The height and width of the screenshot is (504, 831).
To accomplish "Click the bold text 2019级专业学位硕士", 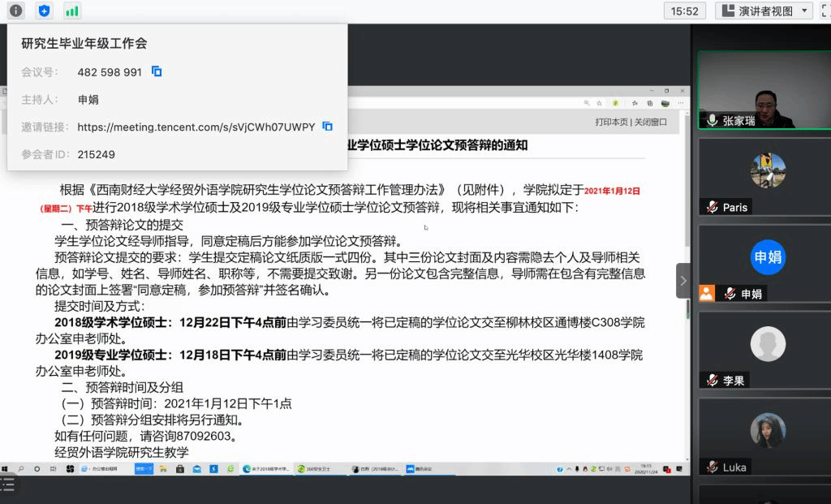I will (110, 355).
